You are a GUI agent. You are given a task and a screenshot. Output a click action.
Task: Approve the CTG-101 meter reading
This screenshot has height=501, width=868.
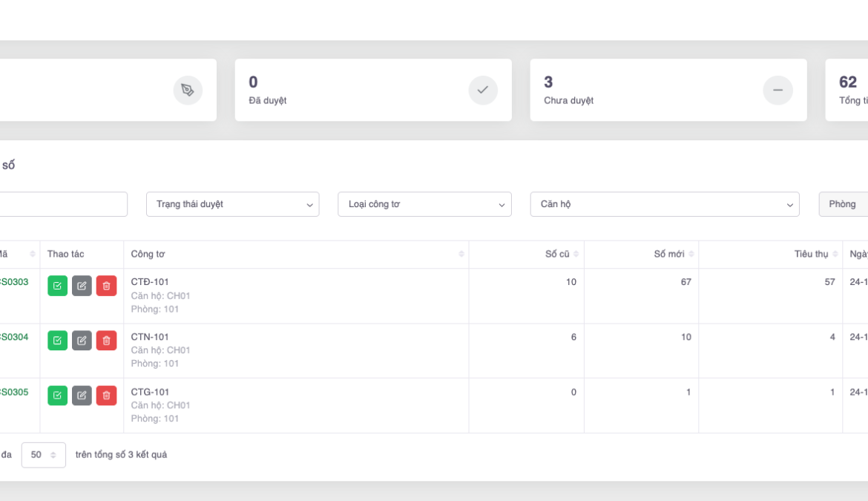[57, 396]
